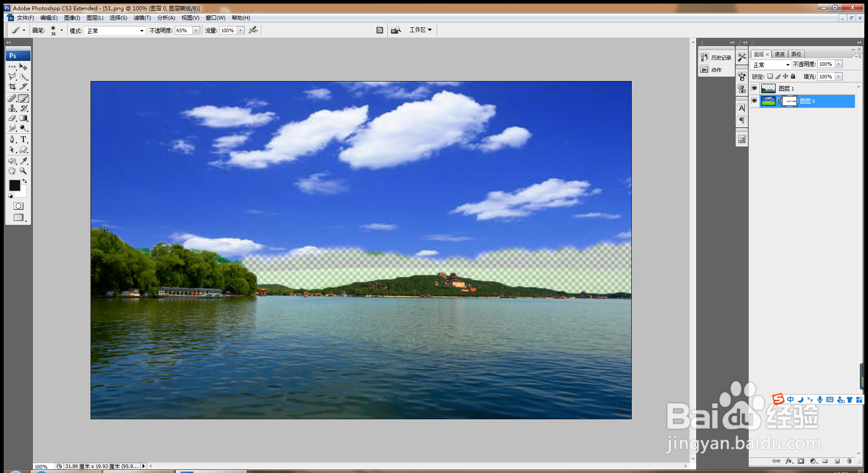Select the Rectangular Marquee tool
868x473 pixels.
tap(12, 67)
